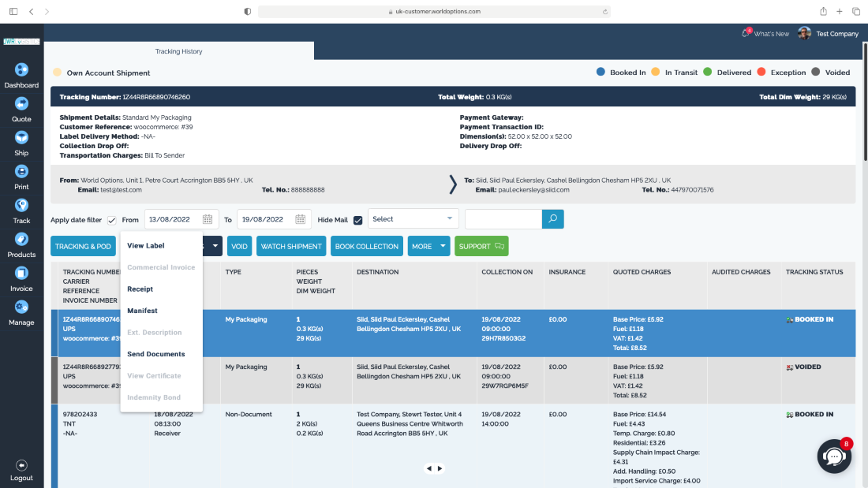Image resolution: width=868 pixels, height=488 pixels.
Task: Open the MORE dropdown button
Action: click(428, 247)
